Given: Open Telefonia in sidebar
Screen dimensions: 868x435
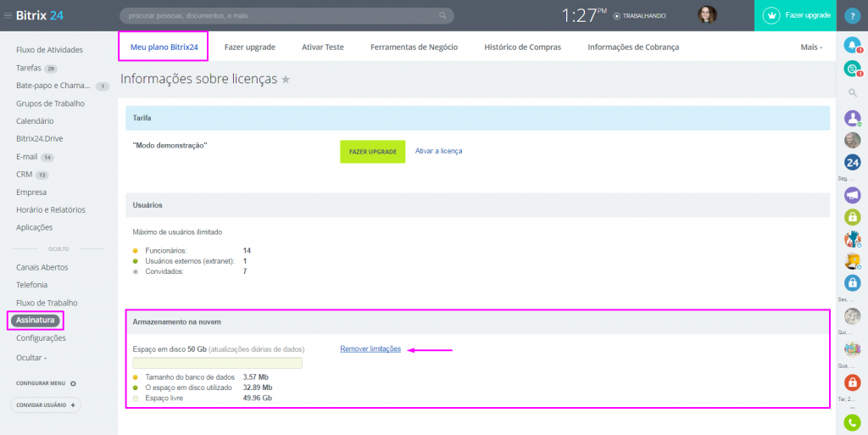Looking at the screenshot, I should tap(31, 285).
